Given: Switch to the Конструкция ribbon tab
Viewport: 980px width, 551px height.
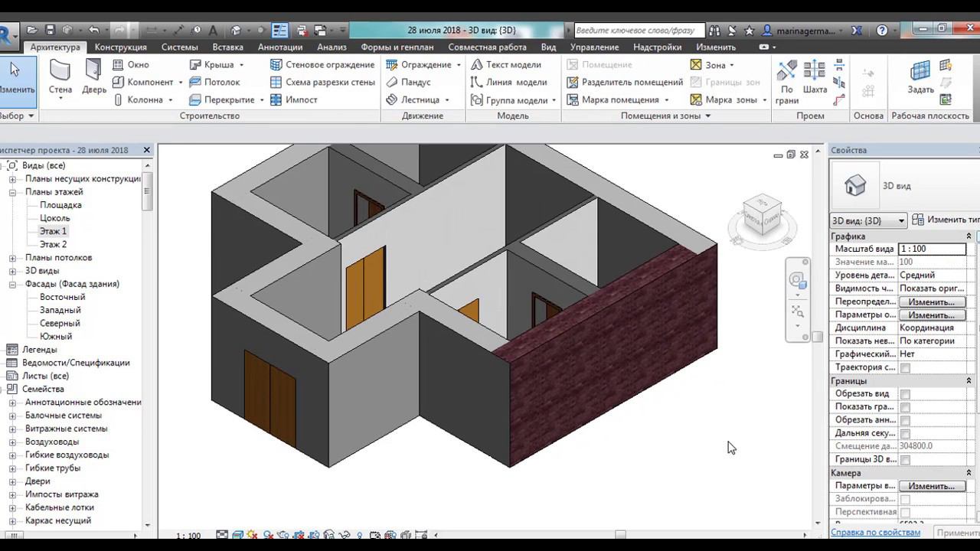Looking at the screenshot, I should 120,47.
